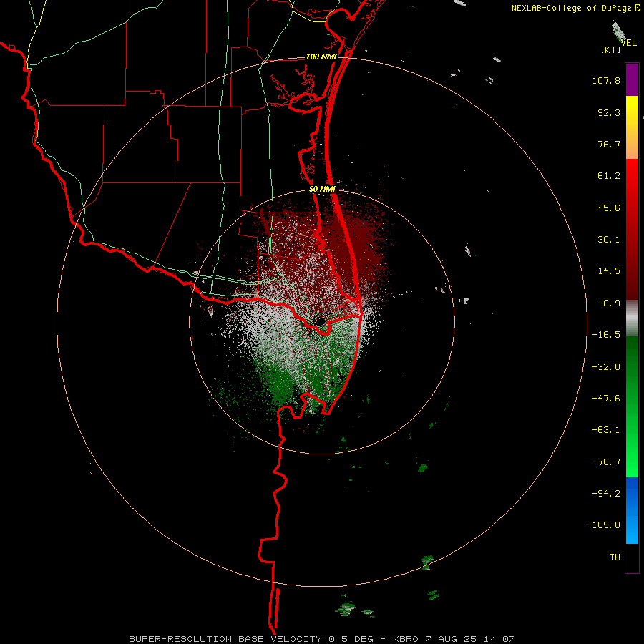The width and height of the screenshot is (644, 644).
Task: Click the 107.8 legend value
Action: [x=606, y=80]
